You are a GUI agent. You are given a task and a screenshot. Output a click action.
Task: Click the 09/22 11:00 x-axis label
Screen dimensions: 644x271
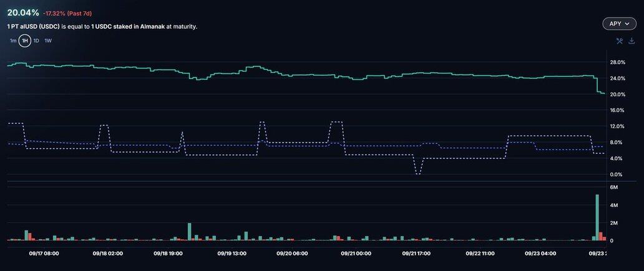pyautogui.click(x=480, y=254)
